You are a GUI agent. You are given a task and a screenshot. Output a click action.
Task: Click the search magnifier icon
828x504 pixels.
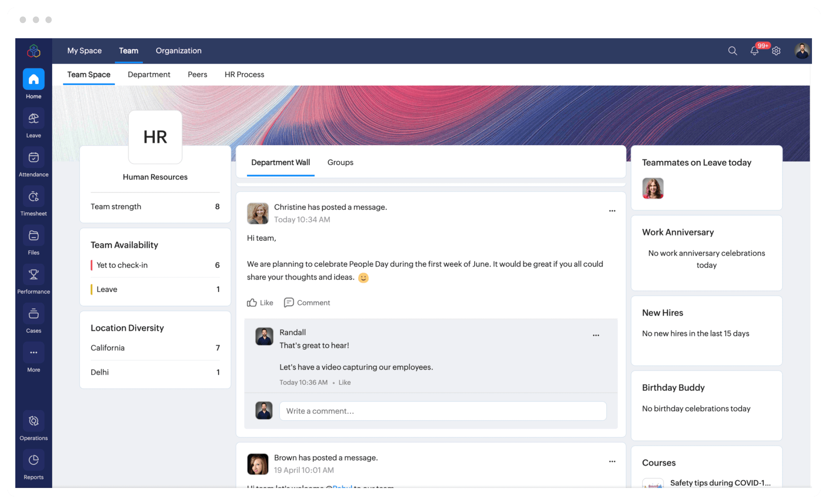point(733,51)
